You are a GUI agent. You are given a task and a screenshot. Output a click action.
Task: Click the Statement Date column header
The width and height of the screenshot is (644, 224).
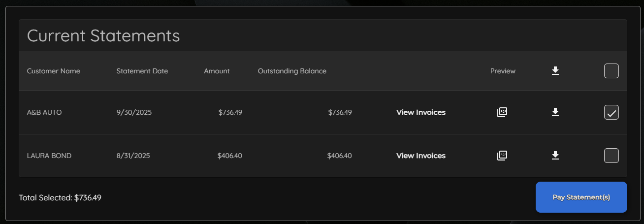tap(142, 71)
